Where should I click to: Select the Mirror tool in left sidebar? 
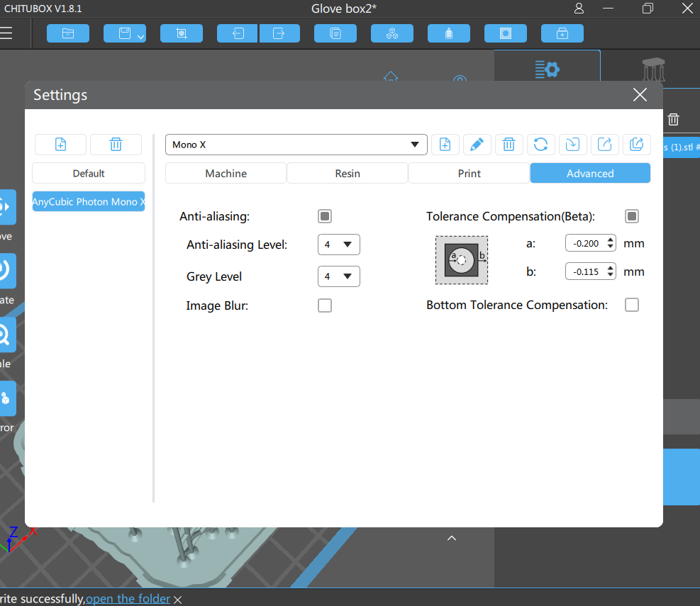point(6,398)
